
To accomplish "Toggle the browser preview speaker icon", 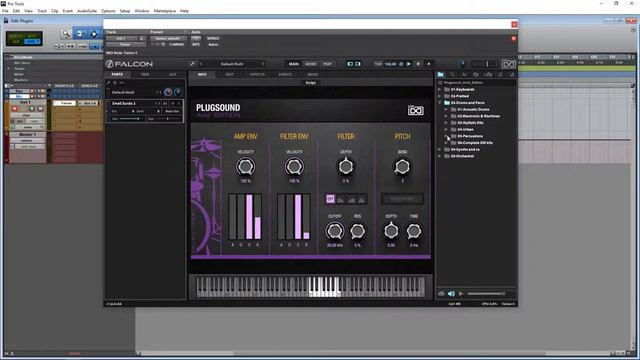I will [451, 293].
